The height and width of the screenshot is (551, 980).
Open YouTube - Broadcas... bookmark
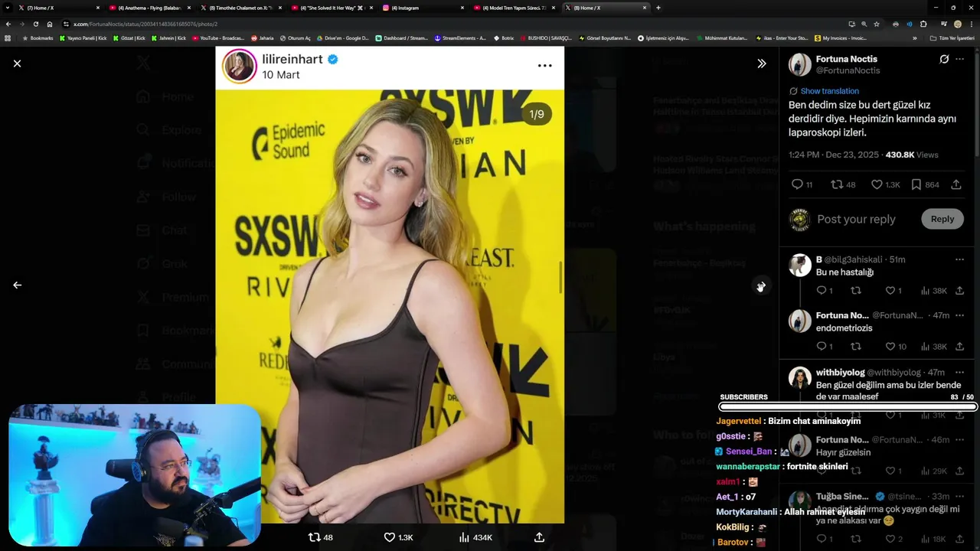[219, 37]
